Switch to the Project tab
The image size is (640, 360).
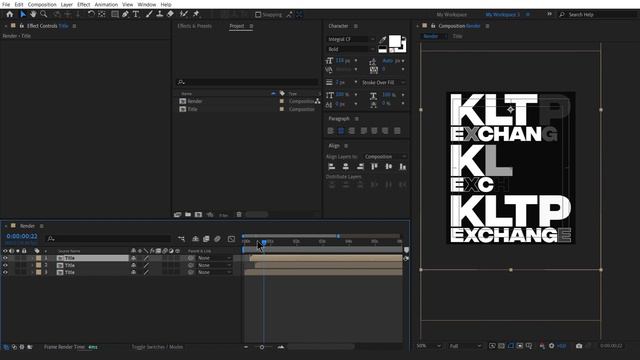(237, 26)
